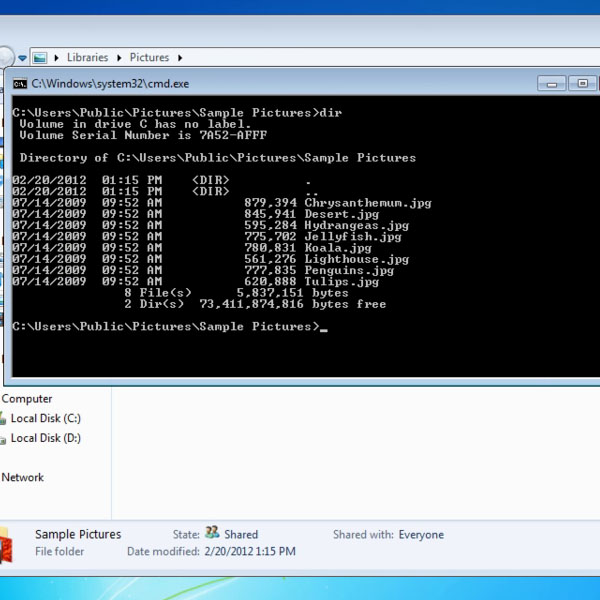The image size is (600, 600).
Task: Open Local Disk (C:) in navigation pane
Action: (x=46, y=418)
